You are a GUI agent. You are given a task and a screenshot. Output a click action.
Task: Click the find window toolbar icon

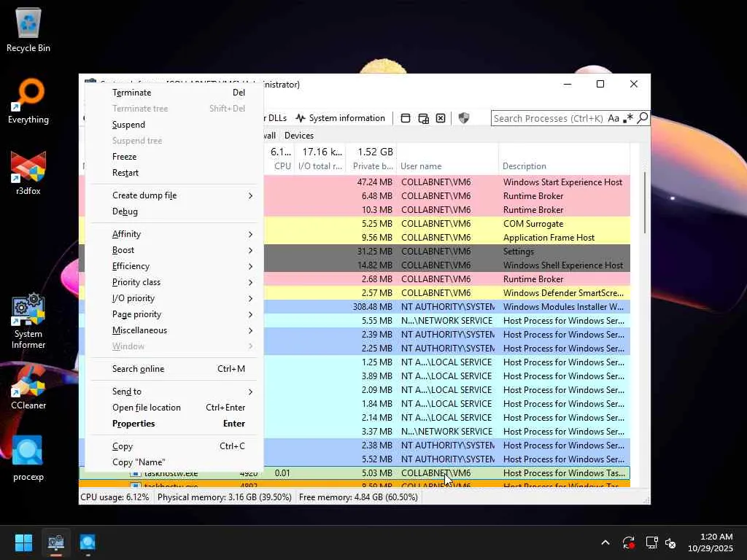point(406,118)
